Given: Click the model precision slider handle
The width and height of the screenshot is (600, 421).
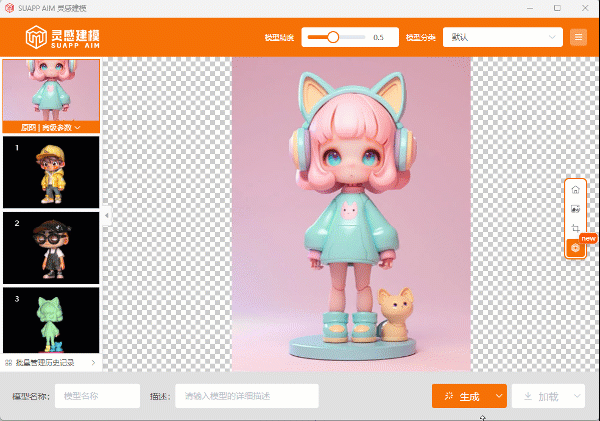Looking at the screenshot, I should click(x=332, y=37).
